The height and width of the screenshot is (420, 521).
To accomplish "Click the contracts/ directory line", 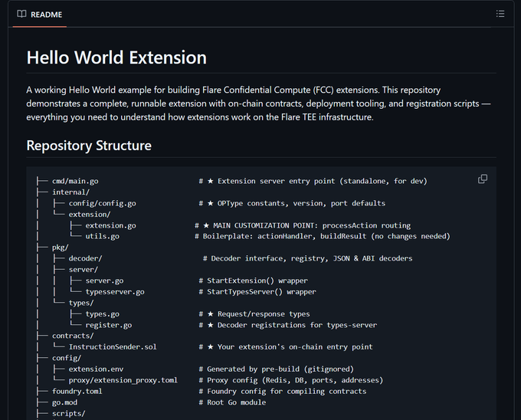I will click(x=73, y=336).
